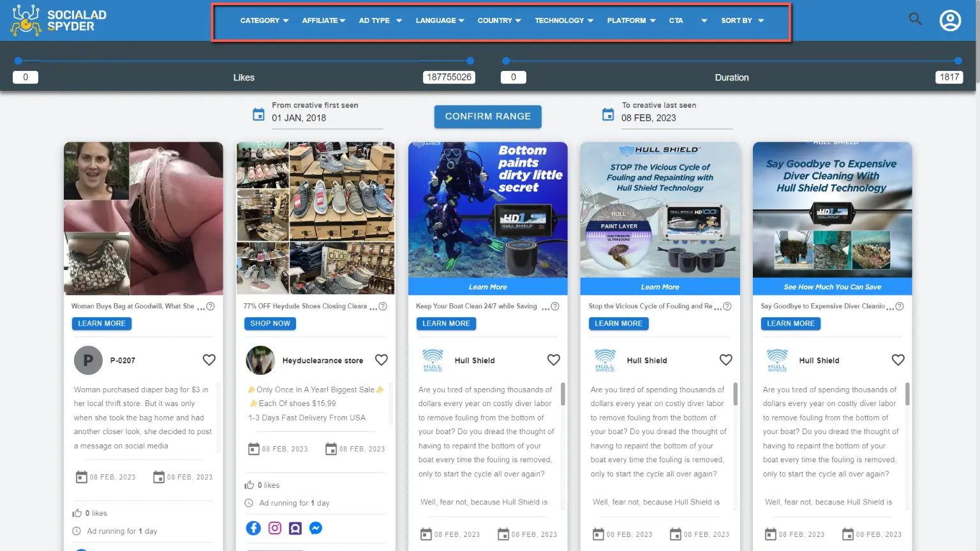Favorite the P-0207 ad with heart
The height and width of the screenshot is (551, 980).
tap(209, 360)
